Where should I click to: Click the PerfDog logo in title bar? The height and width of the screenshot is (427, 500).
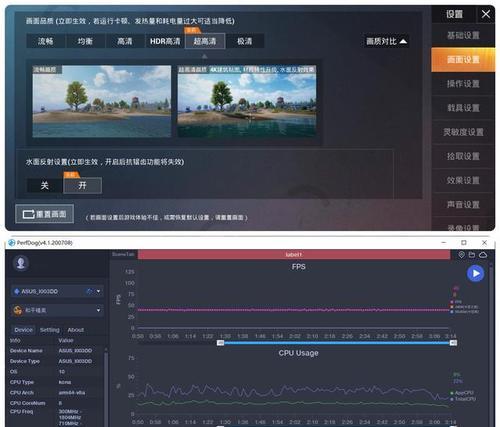[x=12, y=243]
